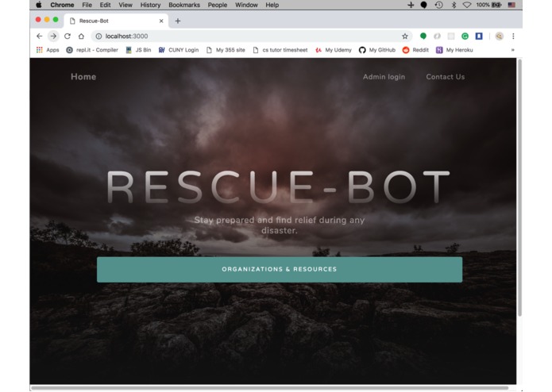
Task: Open Wi-Fi menu bar icon
Action: (x=467, y=5)
